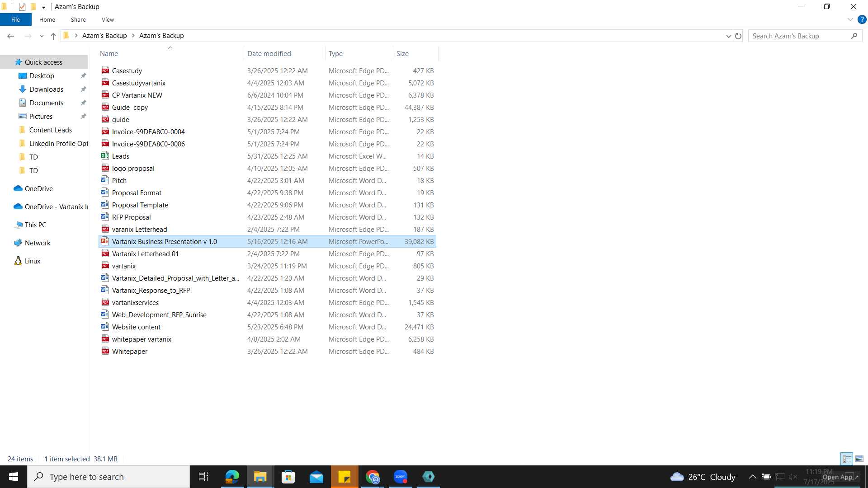868x488 pixels.
Task: Select the Casestudy PDF file icon
Action: point(105,70)
